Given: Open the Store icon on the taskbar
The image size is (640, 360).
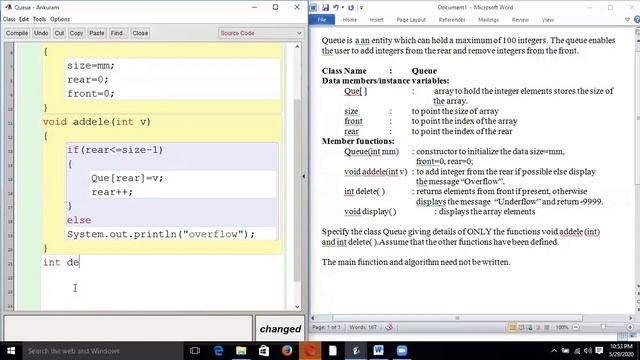Looking at the screenshot, I should point(264,351).
